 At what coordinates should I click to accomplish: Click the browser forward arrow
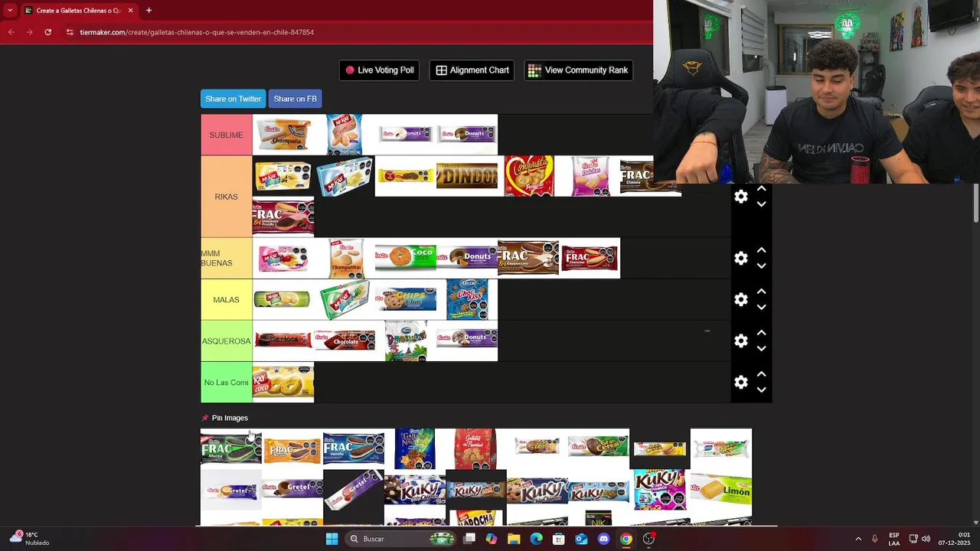point(29,32)
